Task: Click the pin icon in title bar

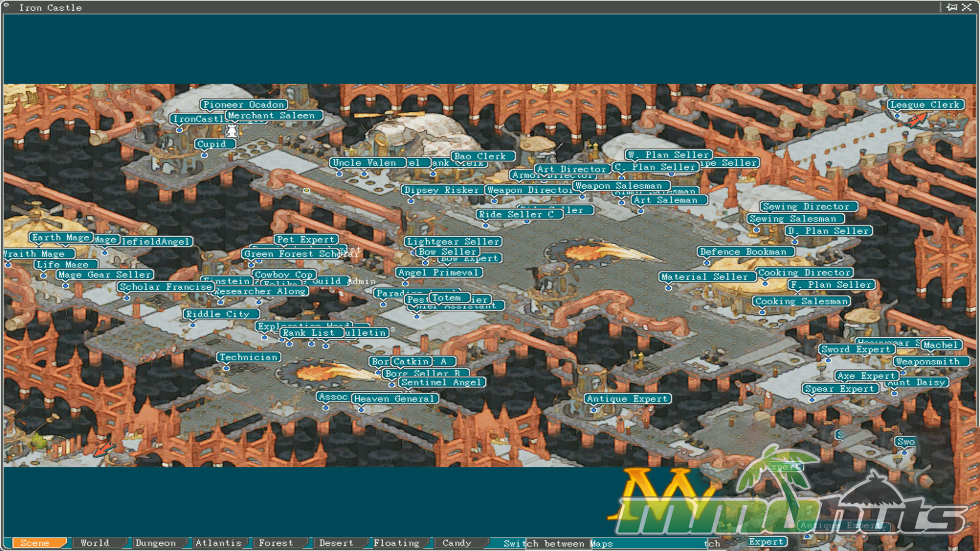Action: pyautogui.click(x=951, y=7)
